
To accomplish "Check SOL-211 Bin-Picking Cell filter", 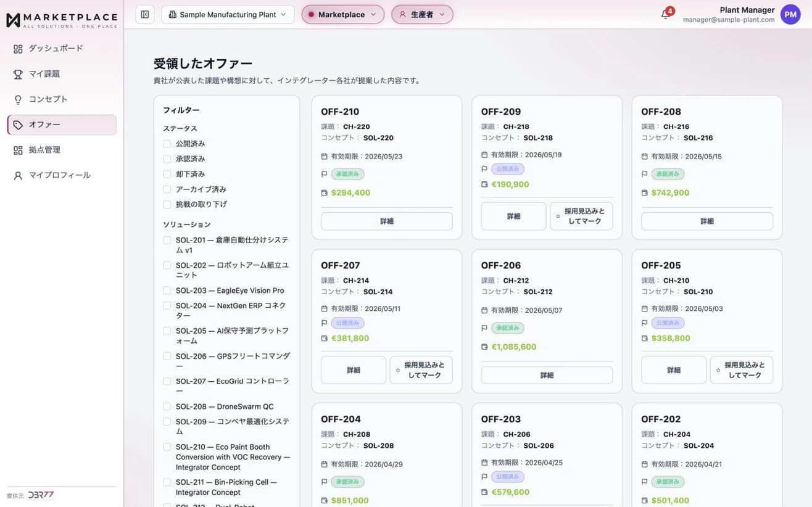I will 167,482.
